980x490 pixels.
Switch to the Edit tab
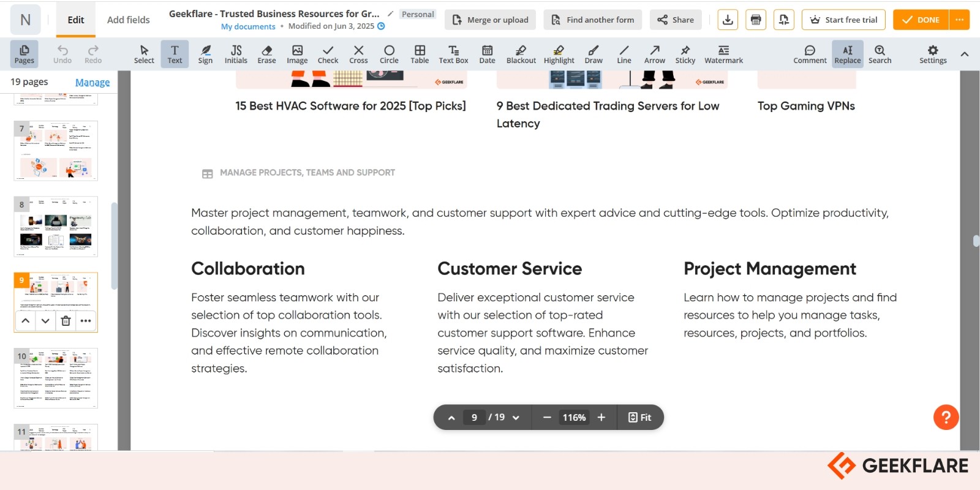[x=76, y=20]
